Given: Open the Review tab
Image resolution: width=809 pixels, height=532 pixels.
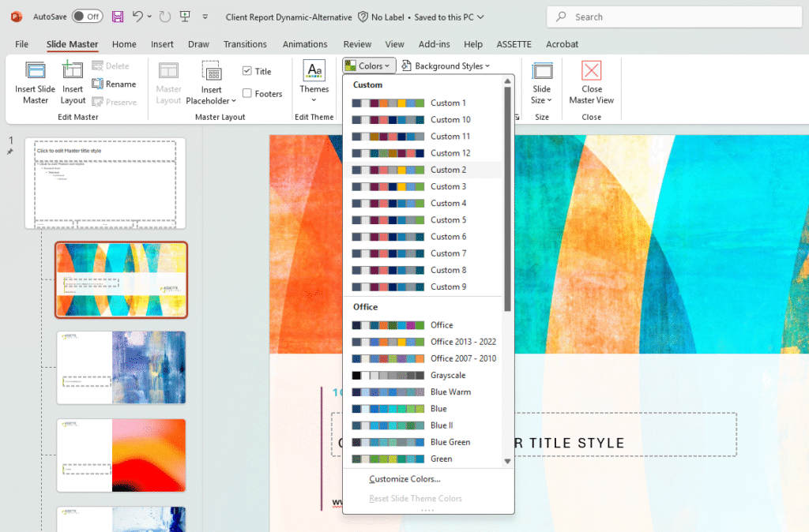Looking at the screenshot, I should (357, 44).
